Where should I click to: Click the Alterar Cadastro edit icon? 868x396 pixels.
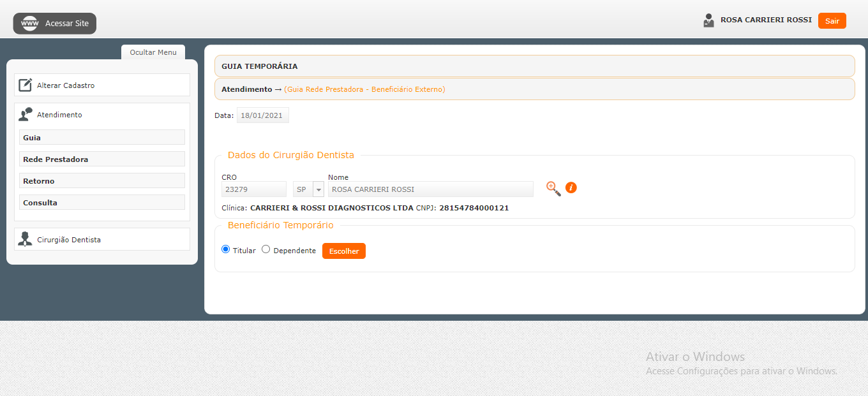pos(25,85)
